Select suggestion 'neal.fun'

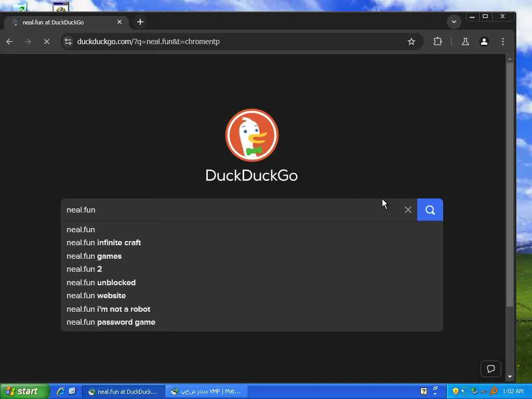(252, 230)
